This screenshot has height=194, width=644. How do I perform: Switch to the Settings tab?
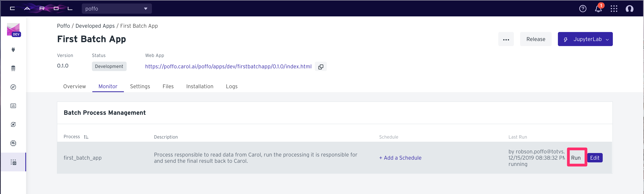[140, 87]
